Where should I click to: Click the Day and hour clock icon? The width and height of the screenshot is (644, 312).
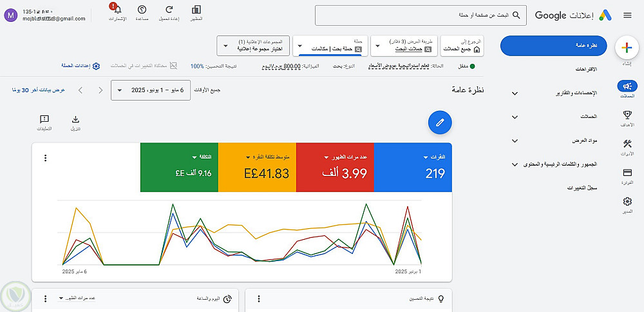227,299
